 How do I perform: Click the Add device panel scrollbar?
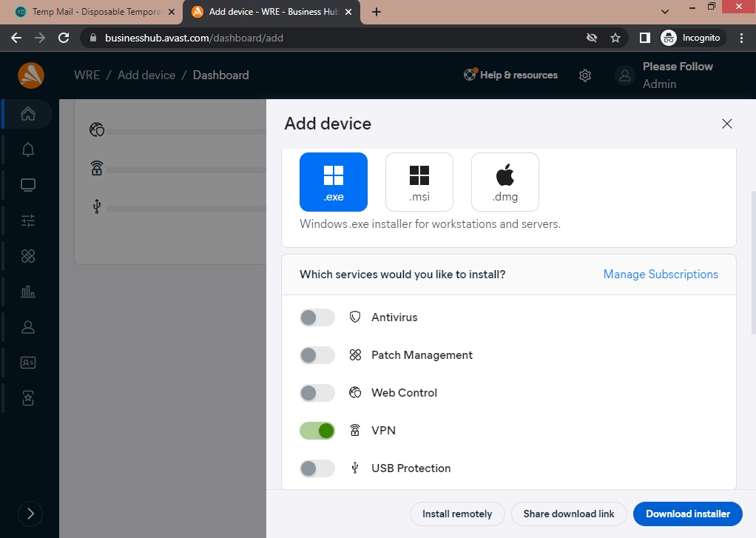click(753, 263)
